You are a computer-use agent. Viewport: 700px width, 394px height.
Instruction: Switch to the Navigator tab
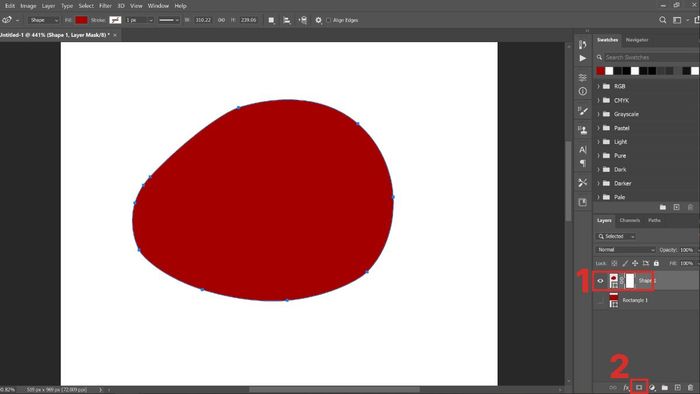point(637,40)
